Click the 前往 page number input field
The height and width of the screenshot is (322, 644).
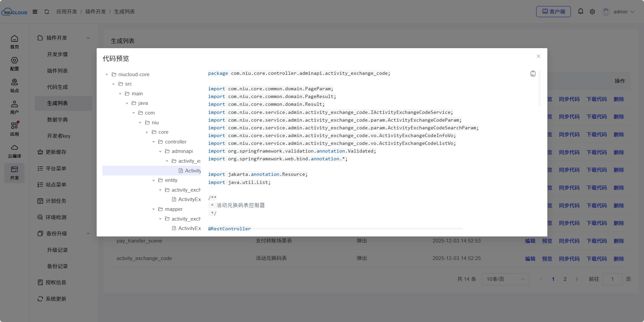click(612, 279)
